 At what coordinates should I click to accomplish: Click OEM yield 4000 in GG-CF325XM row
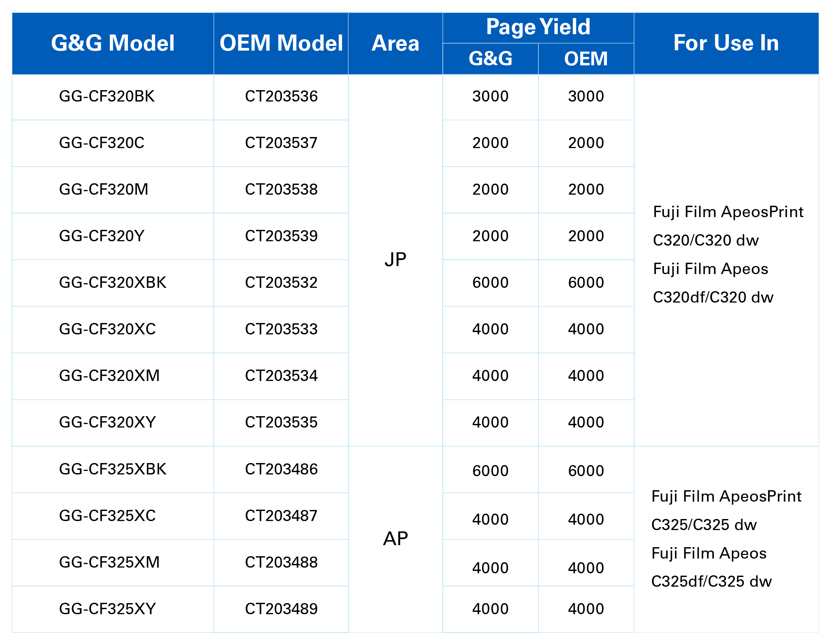[586, 568]
